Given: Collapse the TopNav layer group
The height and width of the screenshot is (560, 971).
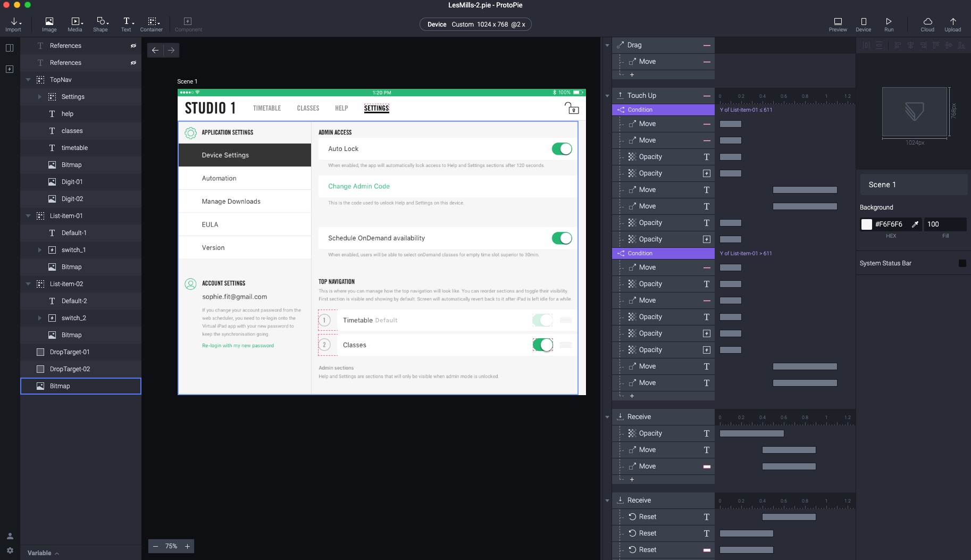Looking at the screenshot, I should click(28, 80).
